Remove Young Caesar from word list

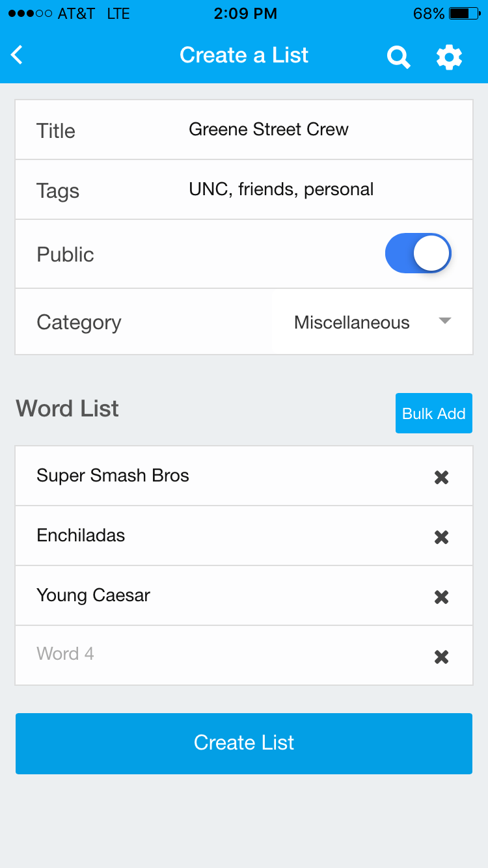441,597
